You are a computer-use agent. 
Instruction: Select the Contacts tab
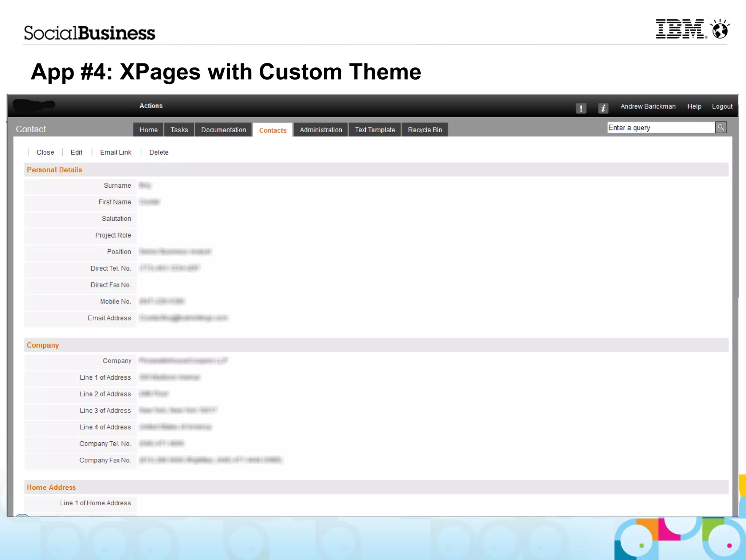pos(273,130)
